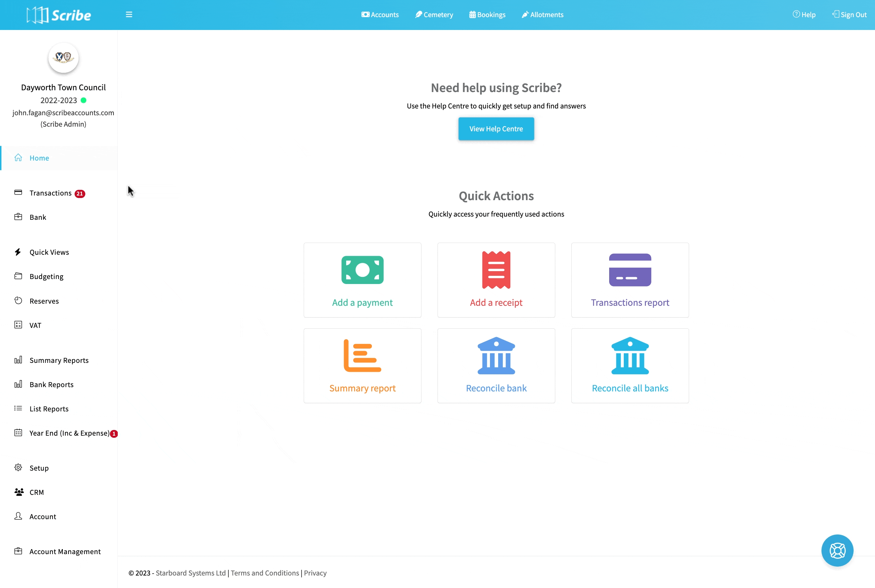Click the Summary Reports bar chart icon
Image resolution: width=875 pixels, height=588 pixels.
click(18, 360)
